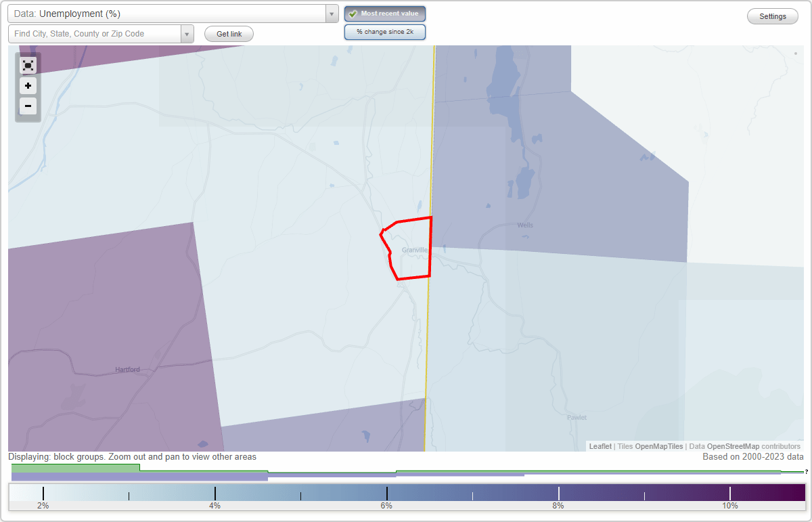Image resolution: width=812 pixels, height=522 pixels.
Task: Zoom out with the minus button
Action: [x=28, y=106]
